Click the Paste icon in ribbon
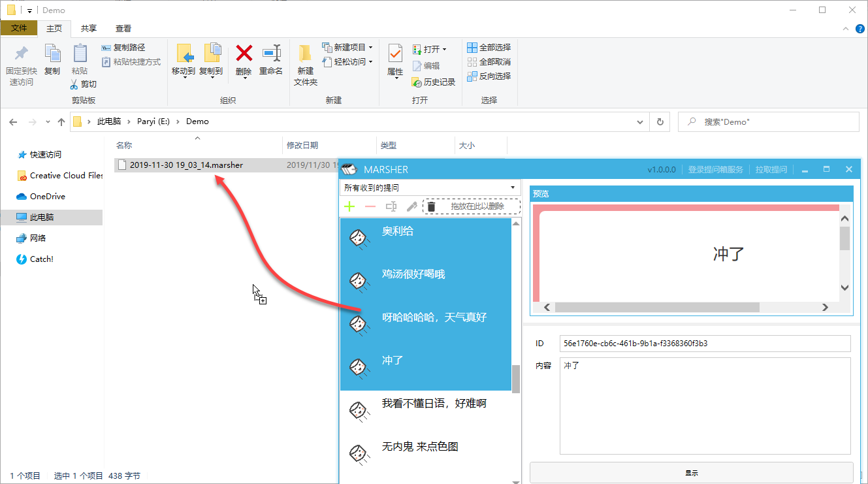868x484 pixels. click(x=80, y=54)
